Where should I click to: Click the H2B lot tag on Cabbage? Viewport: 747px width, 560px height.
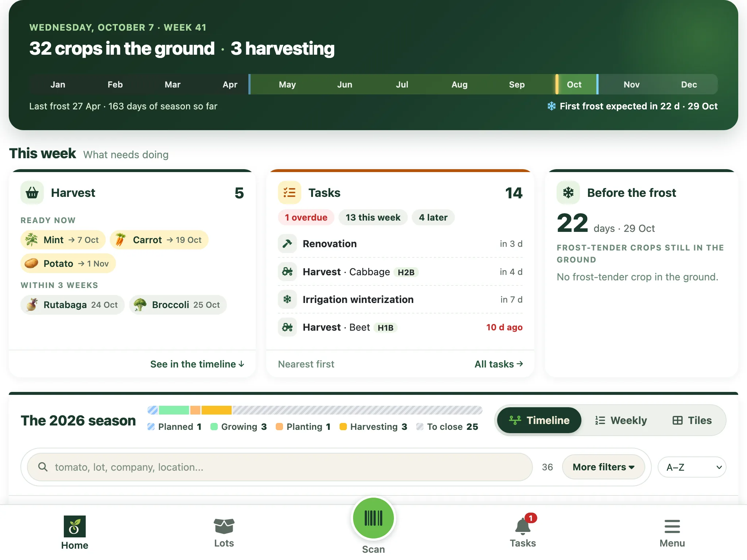406,272
